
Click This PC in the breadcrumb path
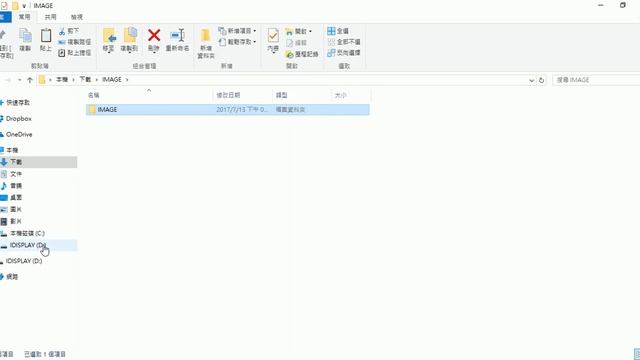[x=62, y=80]
